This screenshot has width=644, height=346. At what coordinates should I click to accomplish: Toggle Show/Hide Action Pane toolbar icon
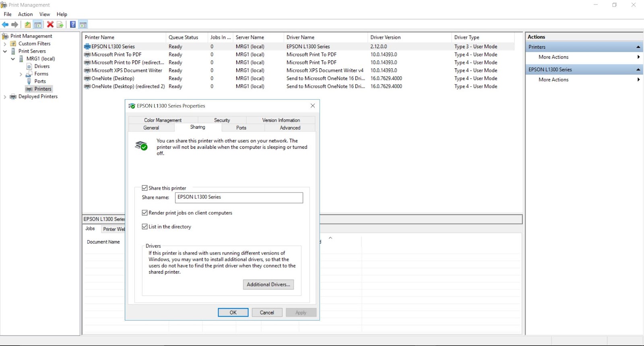[83, 25]
